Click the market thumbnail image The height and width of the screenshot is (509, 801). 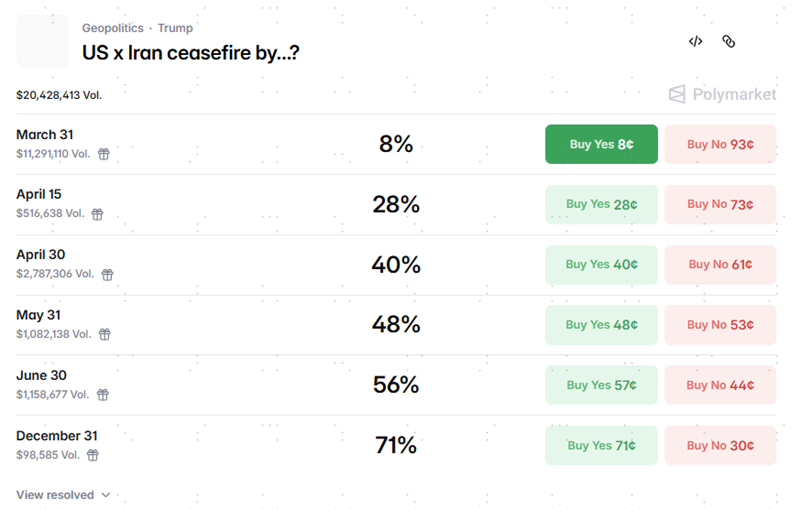[x=43, y=41]
